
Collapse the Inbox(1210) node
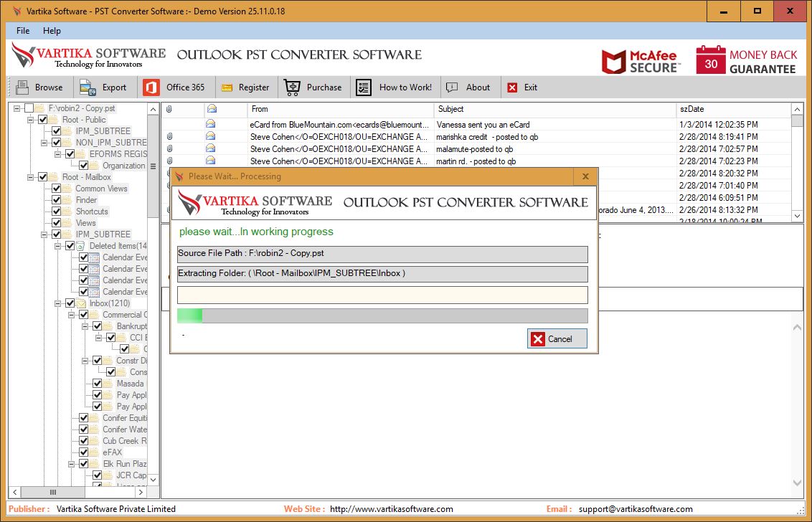[57, 303]
